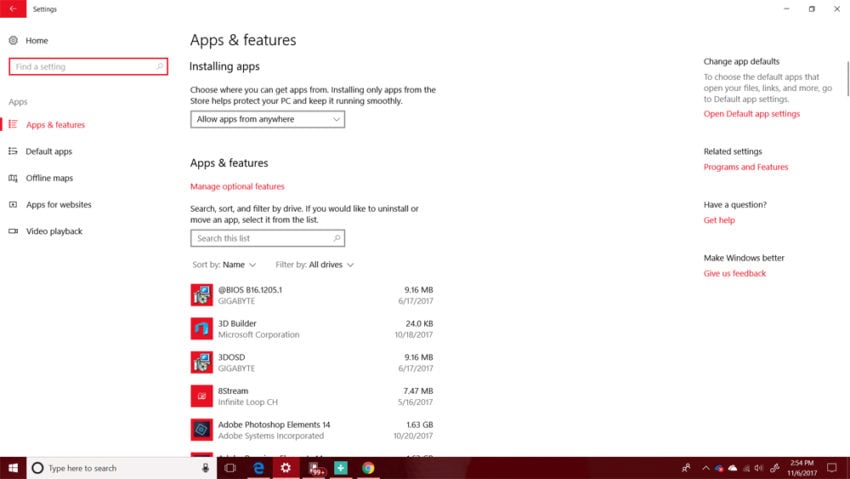The image size is (850, 479).
Task: Click Manage optional features link
Action: 237,186
